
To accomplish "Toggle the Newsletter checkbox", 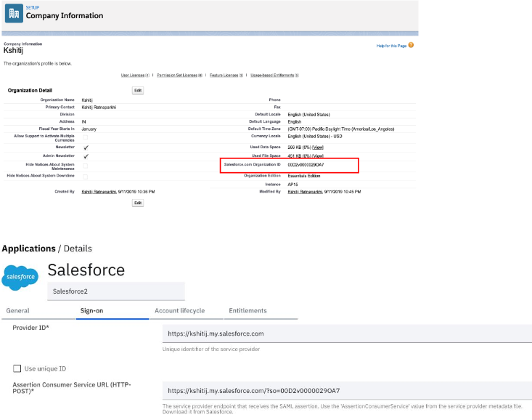I will 86,148.
